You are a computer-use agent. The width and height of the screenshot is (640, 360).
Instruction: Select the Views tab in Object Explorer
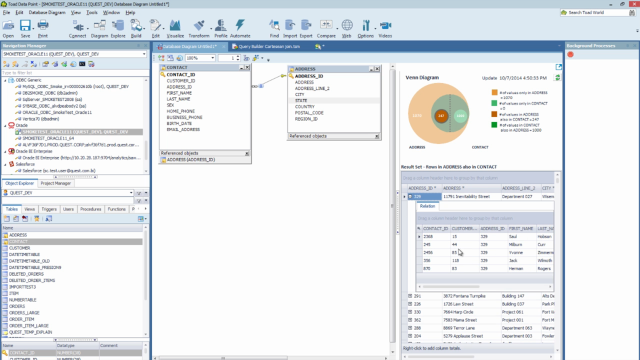29,209
